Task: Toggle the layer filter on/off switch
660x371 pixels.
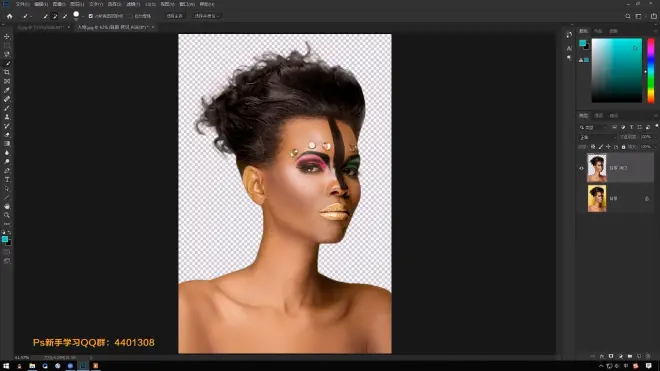Action: pyautogui.click(x=657, y=126)
